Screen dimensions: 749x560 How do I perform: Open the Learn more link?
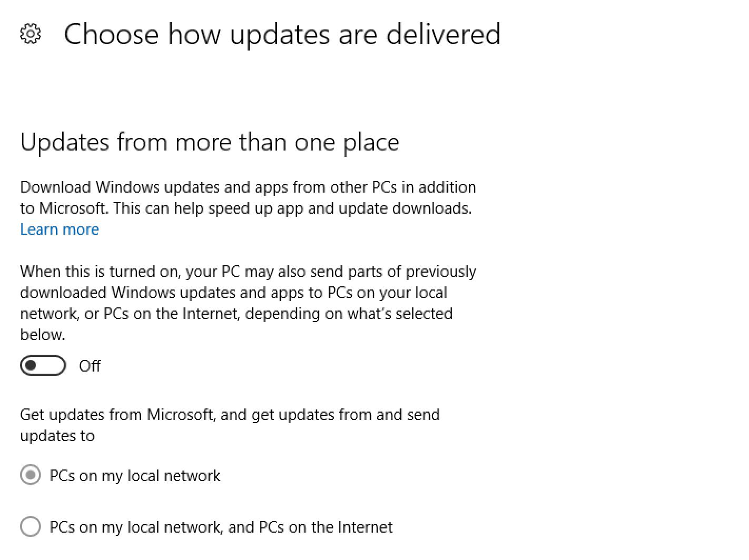[60, 229]
